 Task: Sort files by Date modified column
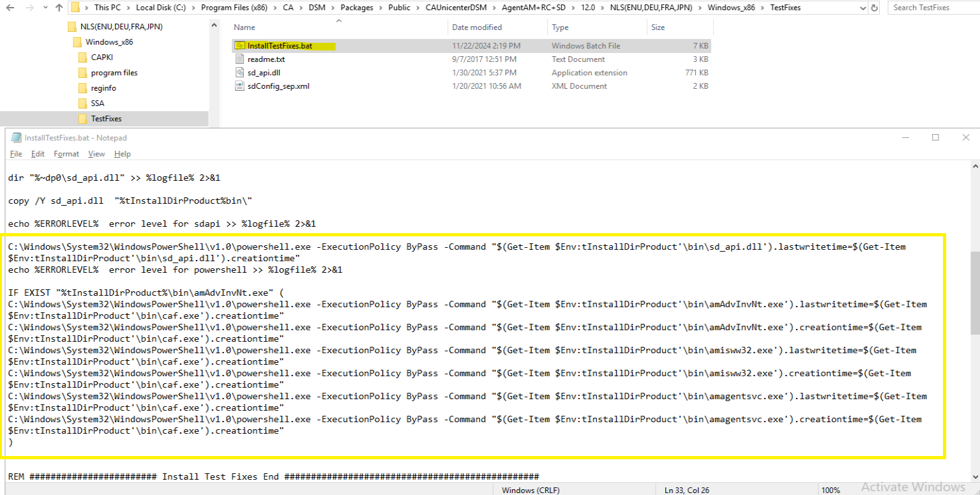point(477,27)
